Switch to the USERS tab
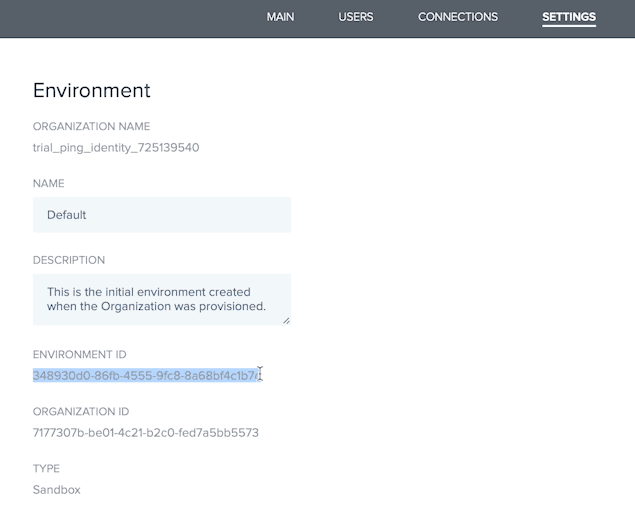Screen dimensions: 635x511 (x=356, y=17)
